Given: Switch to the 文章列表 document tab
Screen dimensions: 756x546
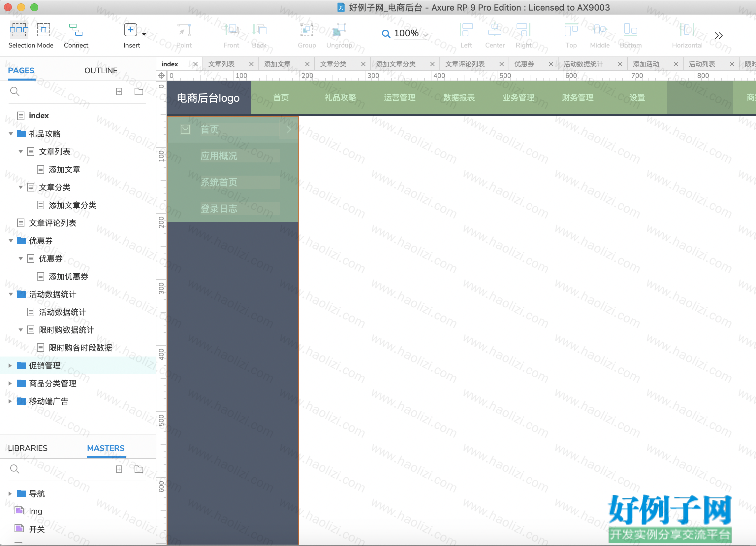Looking at the screenshot, I should (x=221, y=64).
